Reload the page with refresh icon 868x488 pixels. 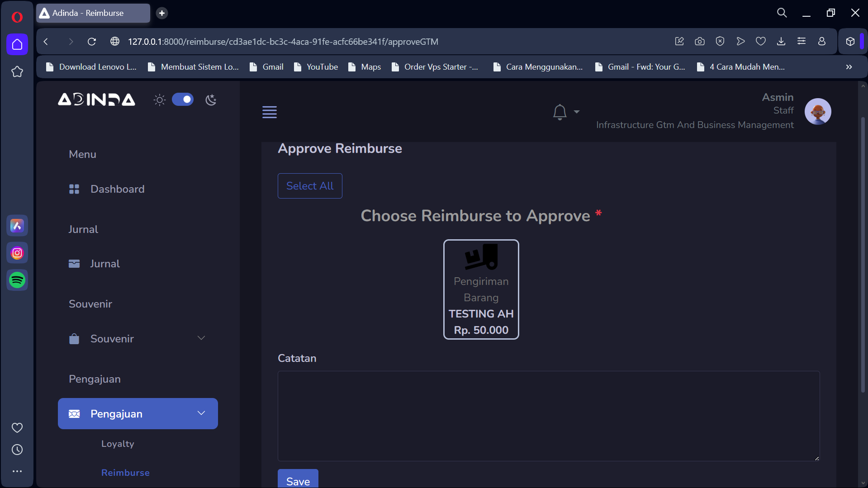point(92,42)
